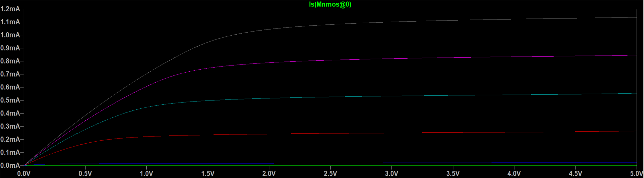Click the 3.0V x-axis label
The image size is (644, 178).
[391, 174]
